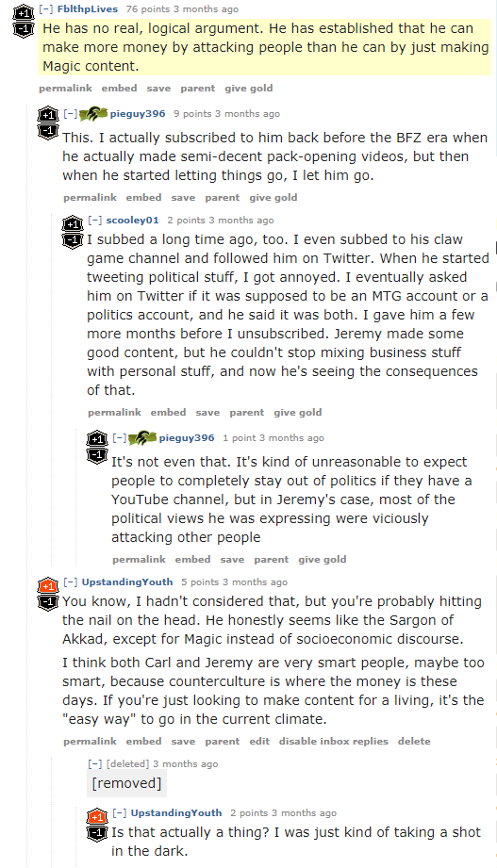Click pieguy396's green flair icon on first reply
Screen dimensions: 497x868
point(93,114)
